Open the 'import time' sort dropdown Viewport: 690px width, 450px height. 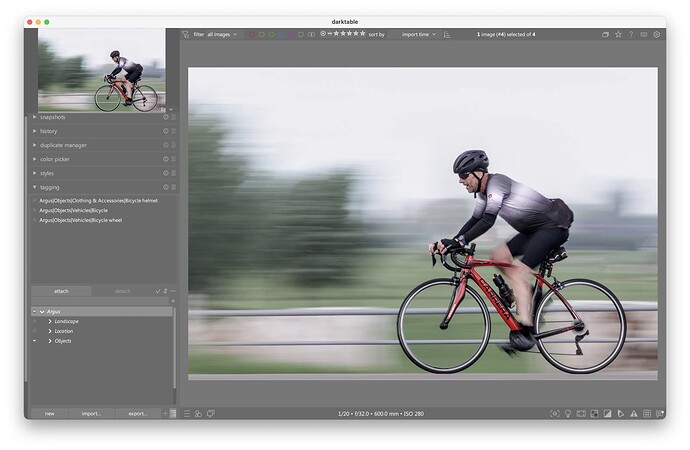point(418,34)
